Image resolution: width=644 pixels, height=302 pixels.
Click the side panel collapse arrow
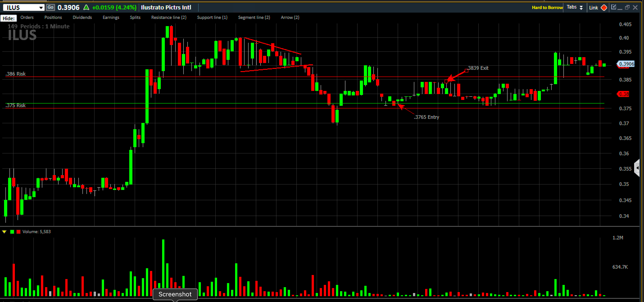[637, 168]
